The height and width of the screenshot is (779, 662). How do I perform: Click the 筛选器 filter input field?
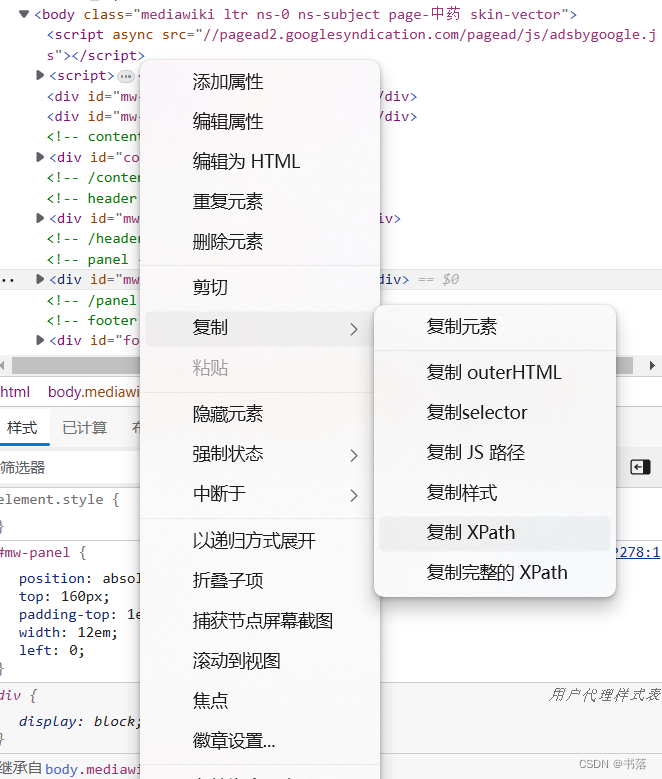[70, 467]
